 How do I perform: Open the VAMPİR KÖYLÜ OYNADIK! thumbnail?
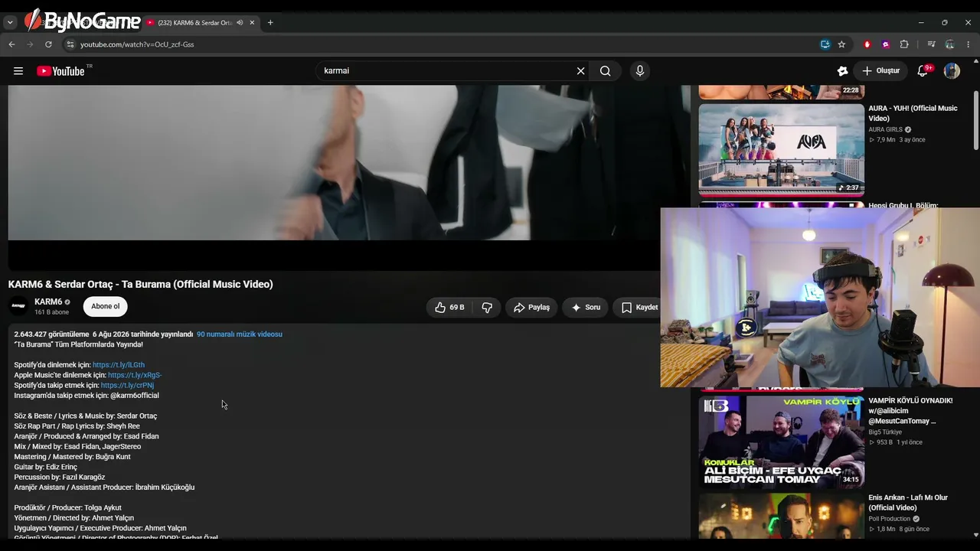click(782, 441)
